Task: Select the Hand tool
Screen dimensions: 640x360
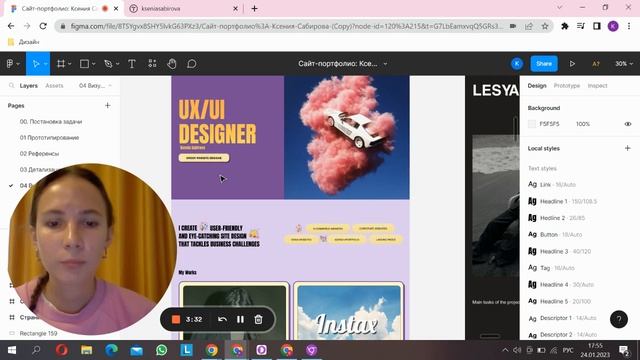Action: 172,64
